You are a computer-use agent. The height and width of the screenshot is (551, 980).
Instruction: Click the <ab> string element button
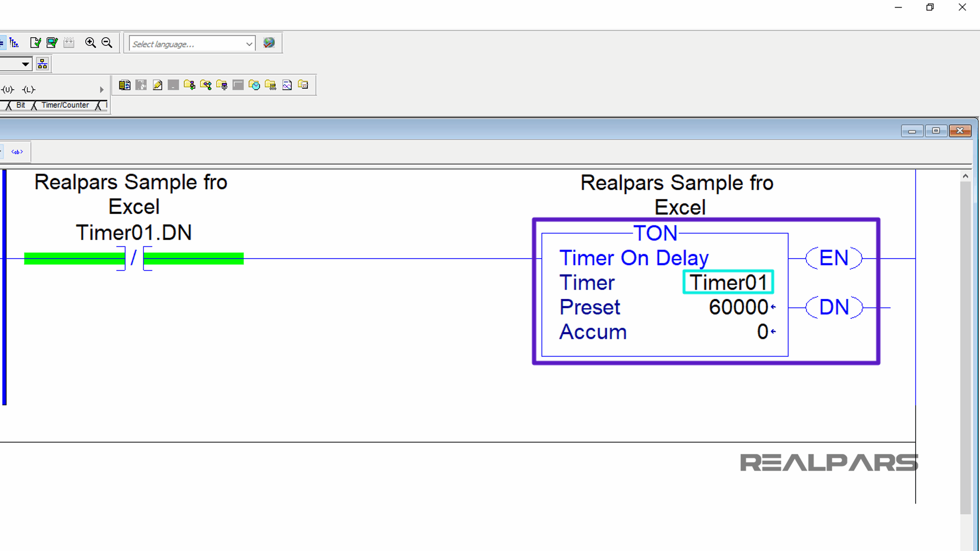[16, 152]
